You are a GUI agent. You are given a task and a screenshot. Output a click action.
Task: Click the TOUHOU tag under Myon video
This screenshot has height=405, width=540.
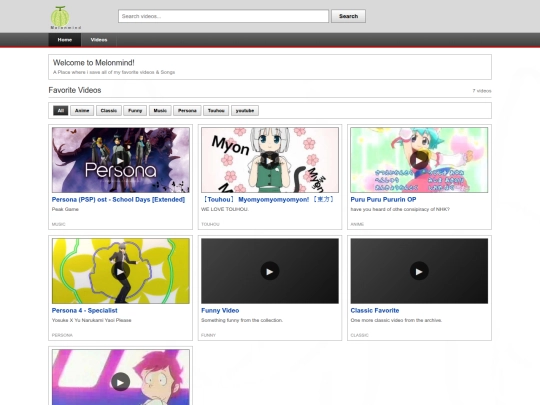tap(210, 224)
